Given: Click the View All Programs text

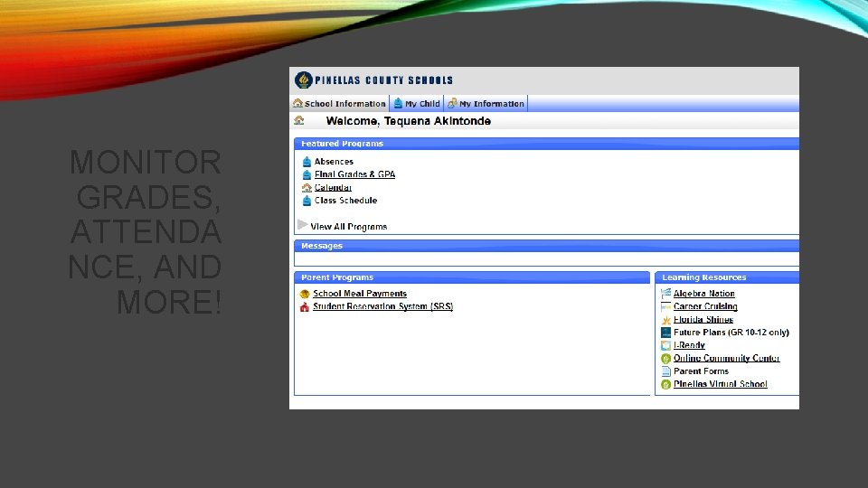Looking at the screenshot, I should 349,226.
